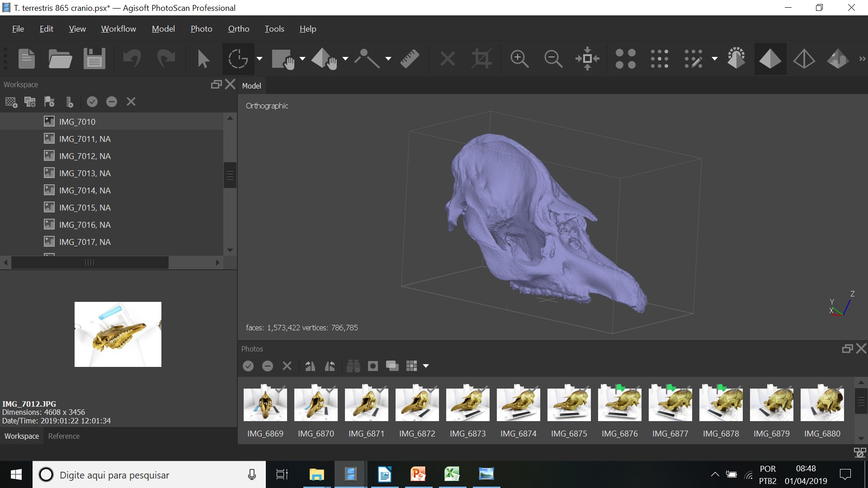Click the Crop selection tool icon

481,59
